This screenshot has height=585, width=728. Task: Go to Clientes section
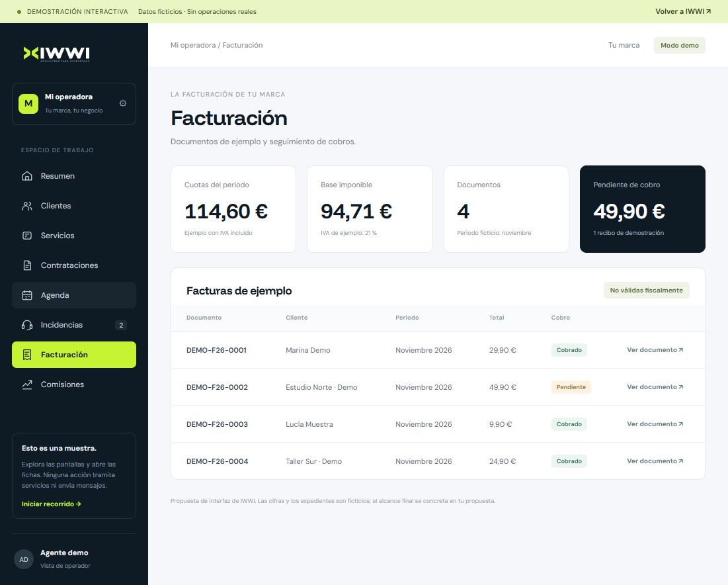coord(74,206)
